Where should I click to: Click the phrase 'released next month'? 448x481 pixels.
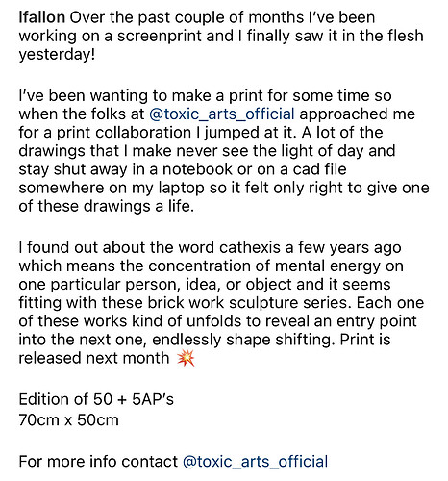coord(94,358)
